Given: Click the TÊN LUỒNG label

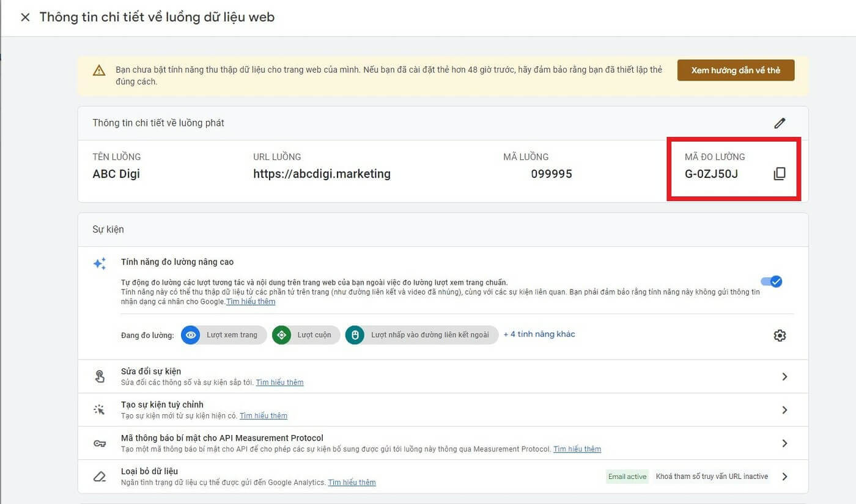Looking at the screenshot, I should click(116, 157).
